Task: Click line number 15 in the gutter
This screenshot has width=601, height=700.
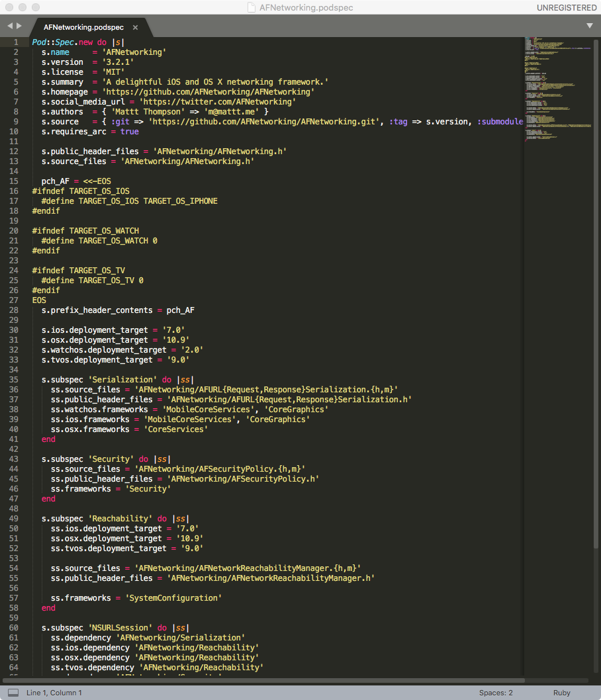Action: click(x=14, y=181)
